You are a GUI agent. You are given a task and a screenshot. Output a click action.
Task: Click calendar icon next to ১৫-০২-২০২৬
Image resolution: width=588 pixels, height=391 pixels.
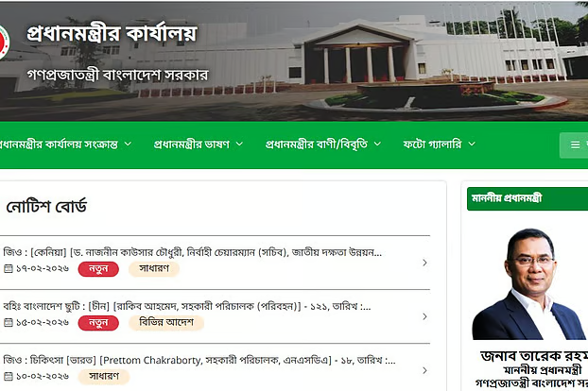(9, 322)
